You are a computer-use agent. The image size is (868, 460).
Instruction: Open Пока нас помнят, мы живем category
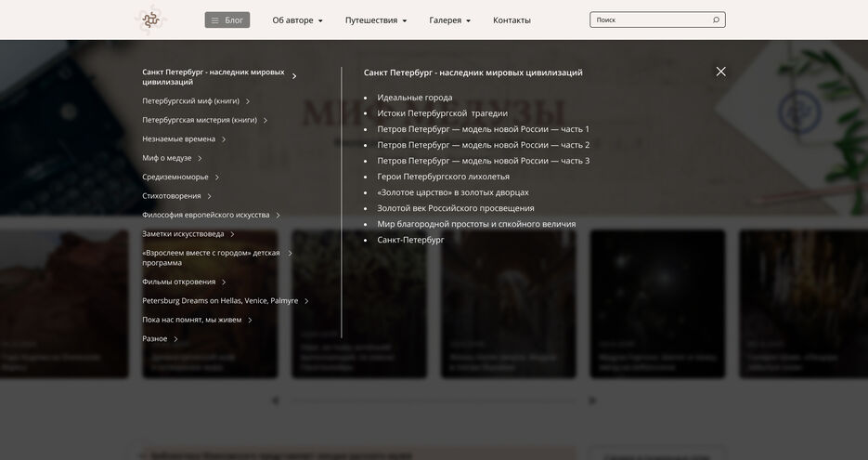click(x=192, y=320)
